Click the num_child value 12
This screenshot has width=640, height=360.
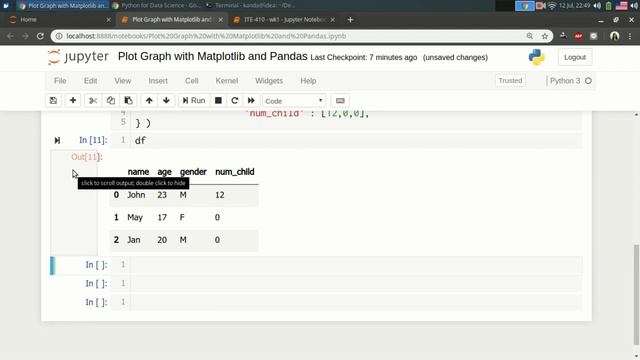coord(220,195)
